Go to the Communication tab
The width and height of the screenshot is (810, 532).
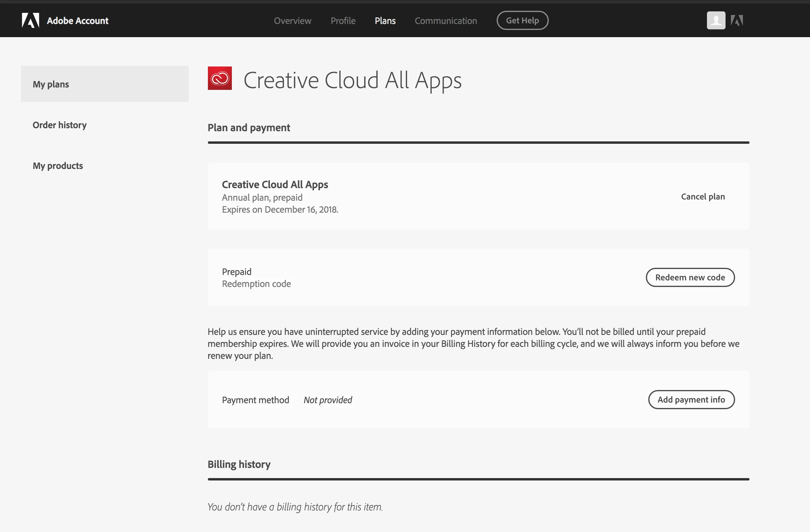click(445, 21)
